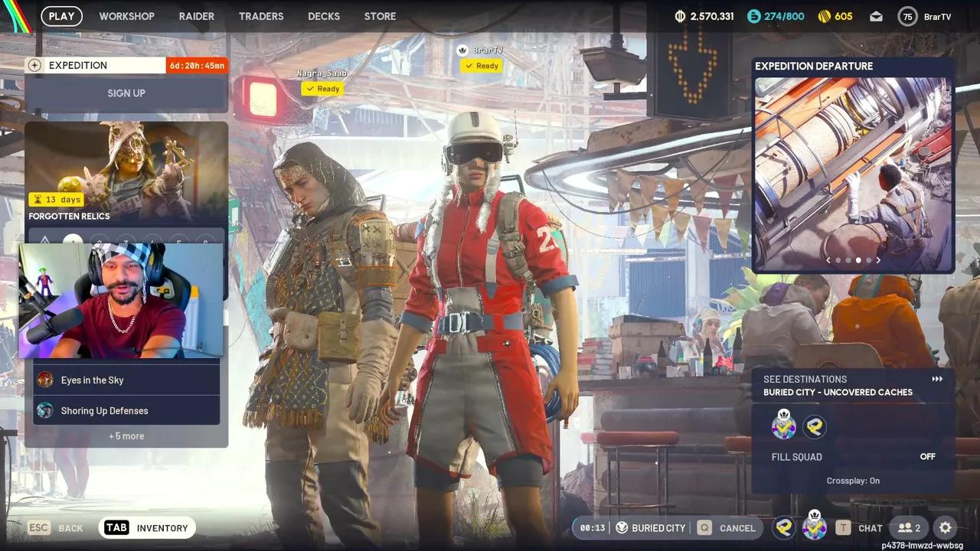Select Forgotten Relics page 1 circle

tap(73, 240)
